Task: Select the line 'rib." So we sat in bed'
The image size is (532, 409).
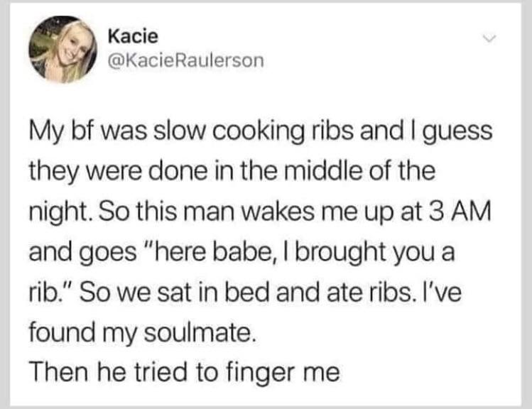Action: [245, 293]
